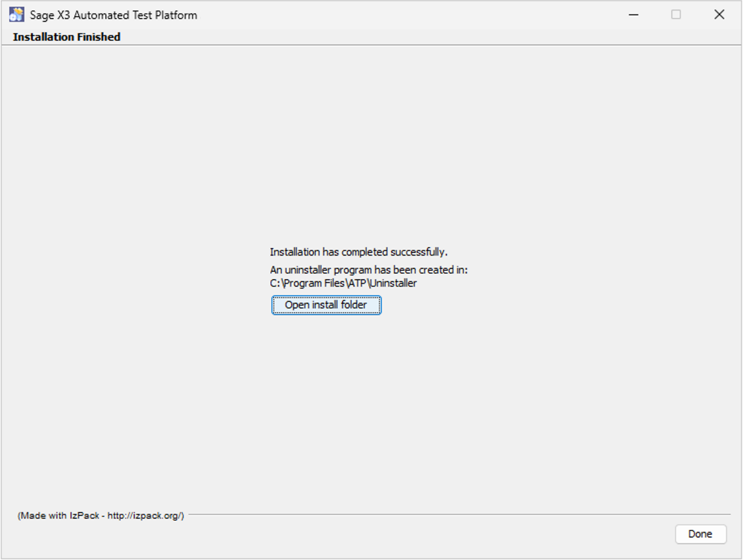The image size is (744, 560).
Task: Open the install folder button
Action: pyautogui.click(x=327, y=305)
